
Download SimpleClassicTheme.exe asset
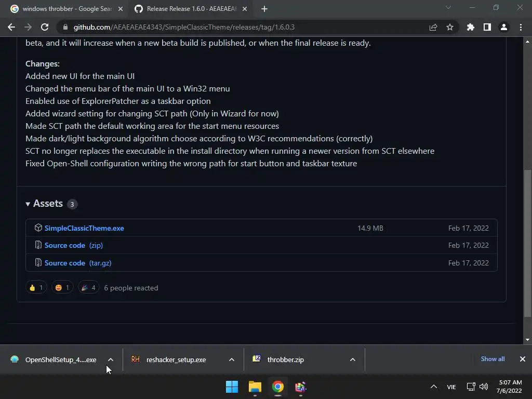click(x=84, y=228)
